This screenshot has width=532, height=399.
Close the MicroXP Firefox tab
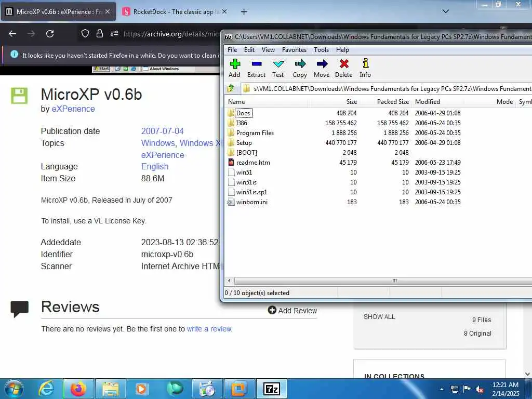tap(108, 11)
